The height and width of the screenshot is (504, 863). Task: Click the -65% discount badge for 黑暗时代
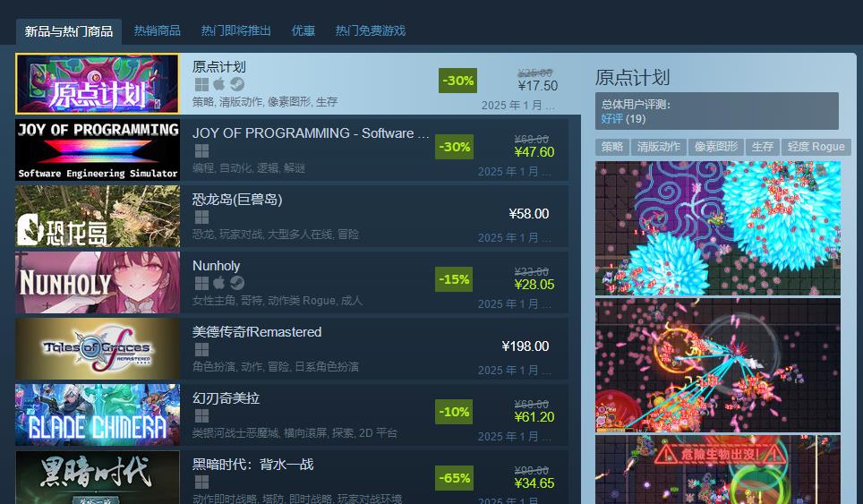[454, 478]
